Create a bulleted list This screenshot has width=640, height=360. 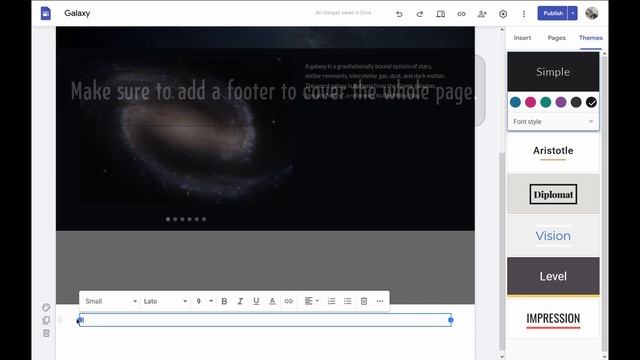coord(347,301)
